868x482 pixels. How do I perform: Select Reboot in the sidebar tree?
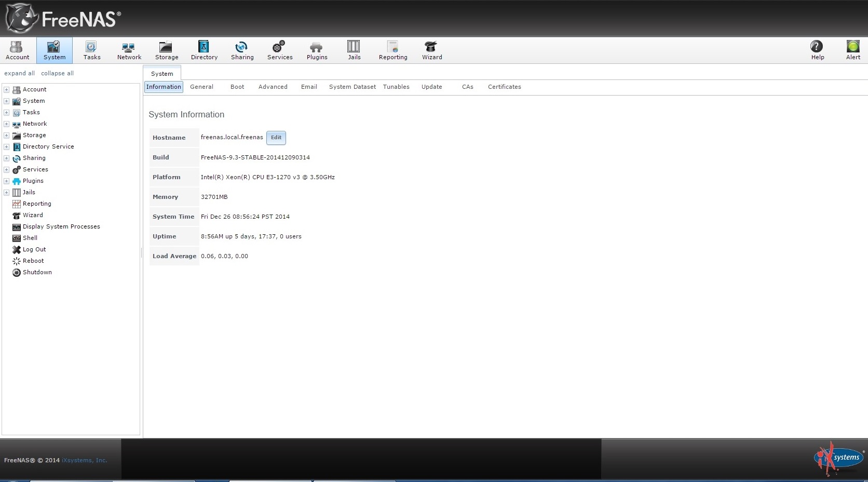click(33, 261)
